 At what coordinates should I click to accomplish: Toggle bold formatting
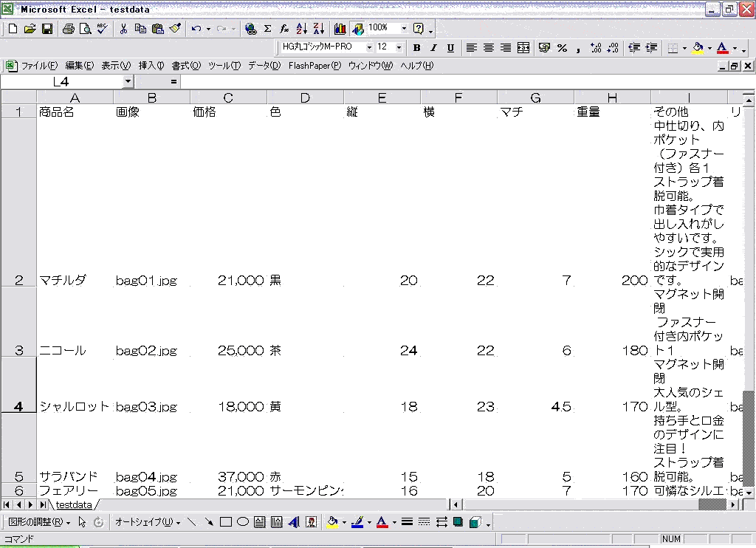coord(416,48)
